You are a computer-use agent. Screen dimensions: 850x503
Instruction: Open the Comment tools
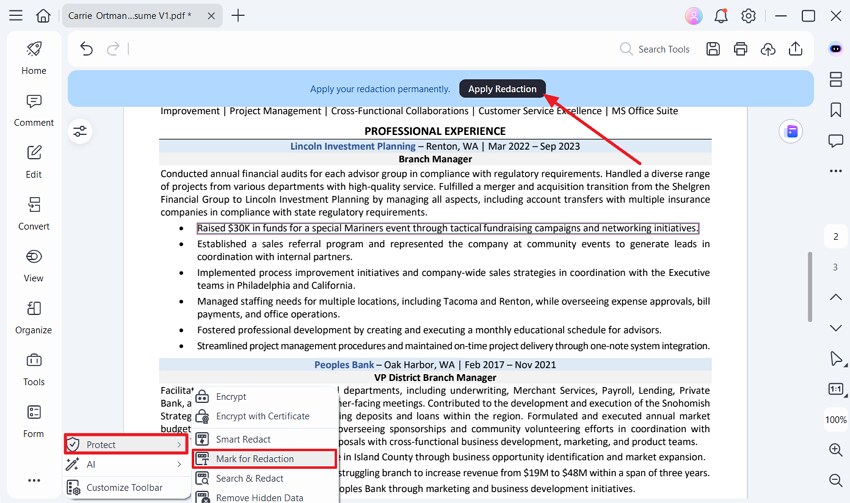(x=34, y=110)
